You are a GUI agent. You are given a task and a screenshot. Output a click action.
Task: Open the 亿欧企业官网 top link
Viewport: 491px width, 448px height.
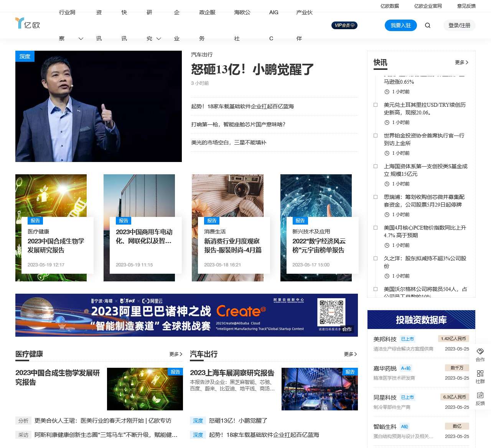pyautogui.click(x=428, y=6)
